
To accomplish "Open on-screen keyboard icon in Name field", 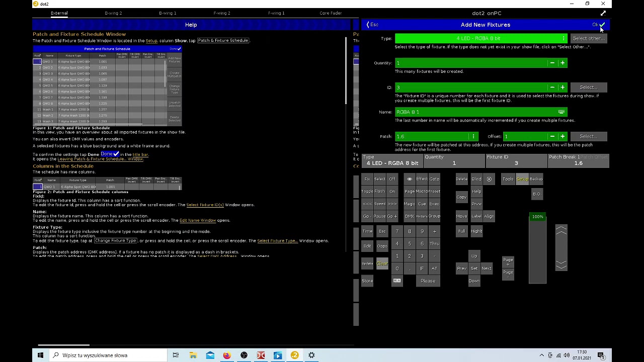I will (561, 112).
